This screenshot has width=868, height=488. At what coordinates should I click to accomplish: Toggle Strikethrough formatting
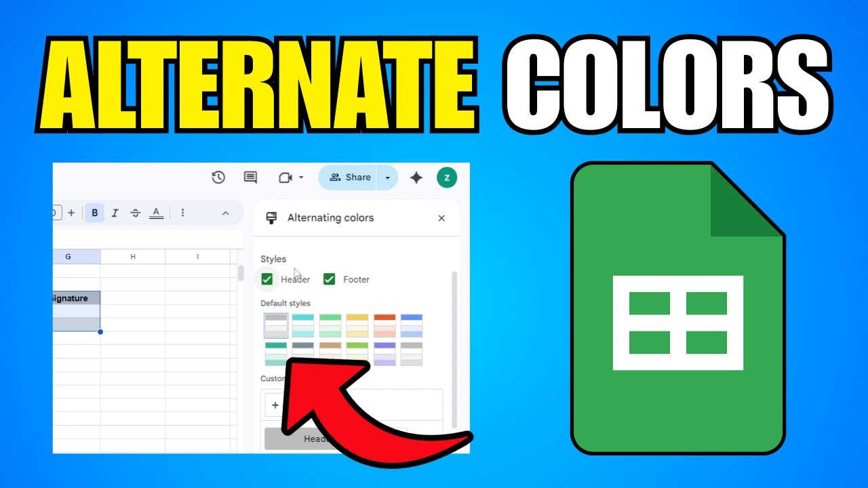pyautogui.click(x=135, y=213)
